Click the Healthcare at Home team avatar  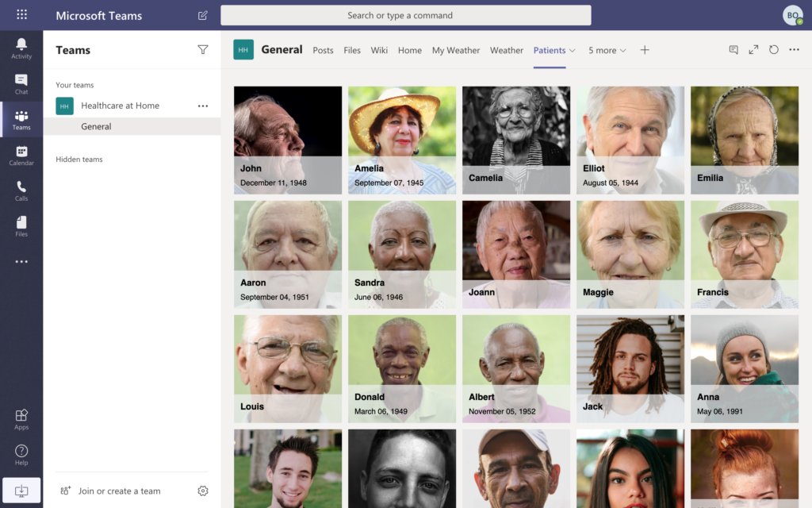[65, 106]
